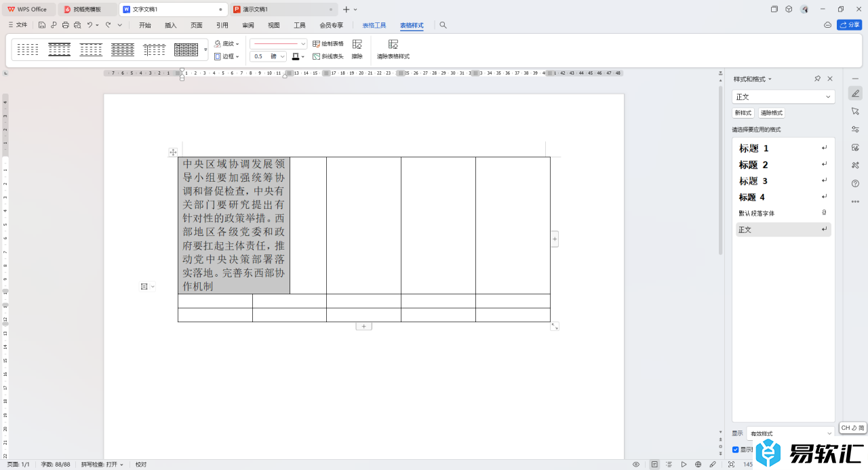868x470 pixels.
Task: Switch to web layout globe icon
Action: (698, 465)
